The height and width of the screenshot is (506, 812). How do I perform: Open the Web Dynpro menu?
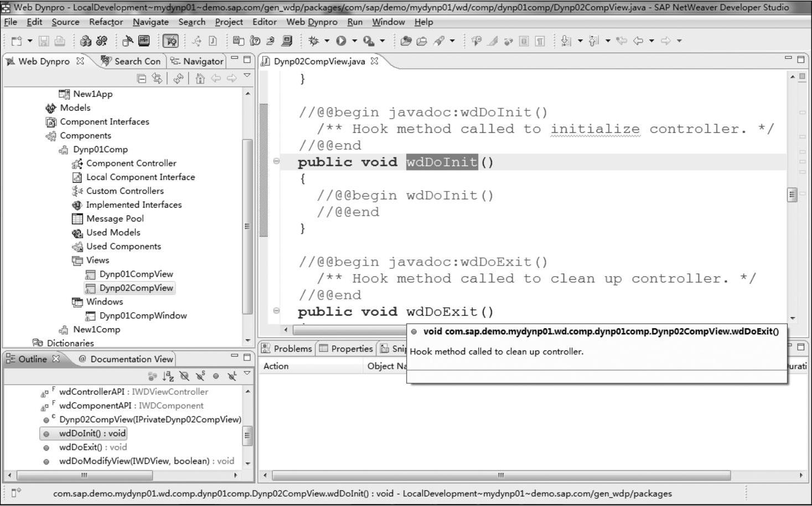pos(312,22)
